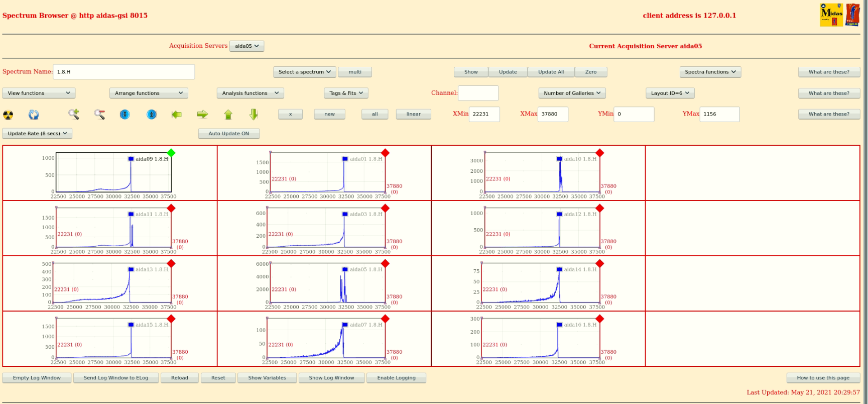868x404 pixels.
Task: Toggle the green diamond on aida09 plot
Action: click(171, 153)
